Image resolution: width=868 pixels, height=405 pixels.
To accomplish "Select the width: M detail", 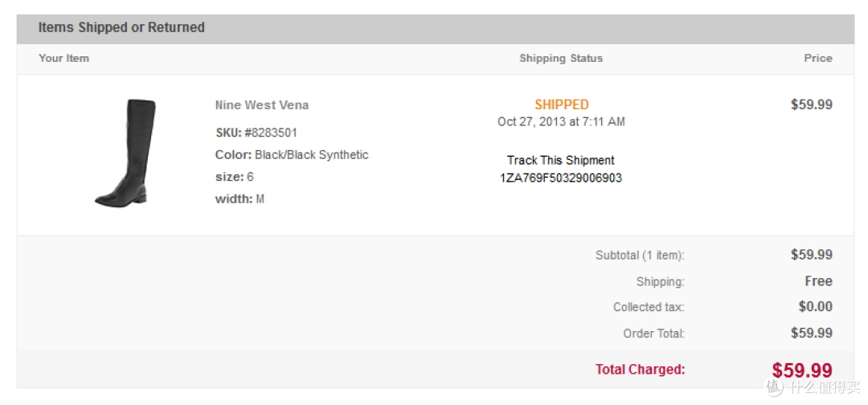I will (x=240, y=199).
